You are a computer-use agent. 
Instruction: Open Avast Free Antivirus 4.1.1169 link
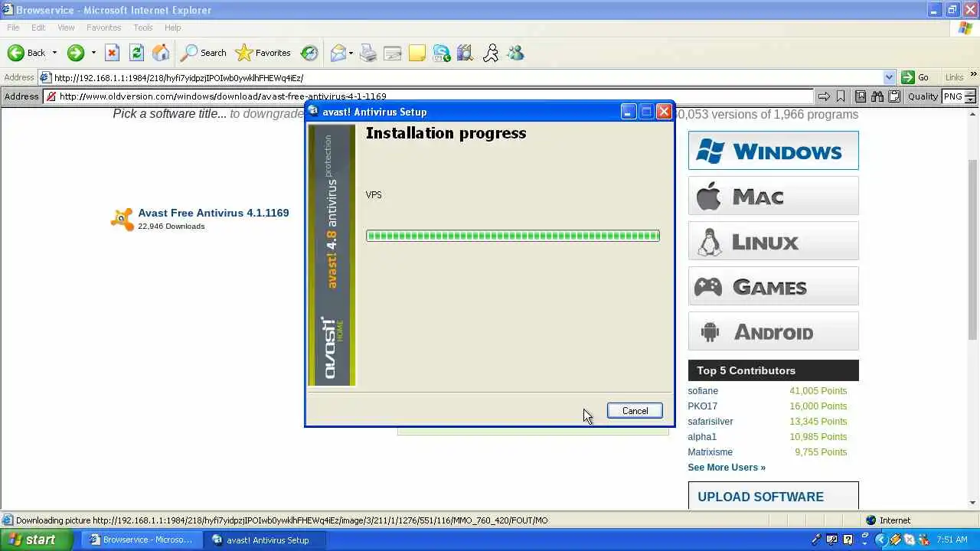214,213
